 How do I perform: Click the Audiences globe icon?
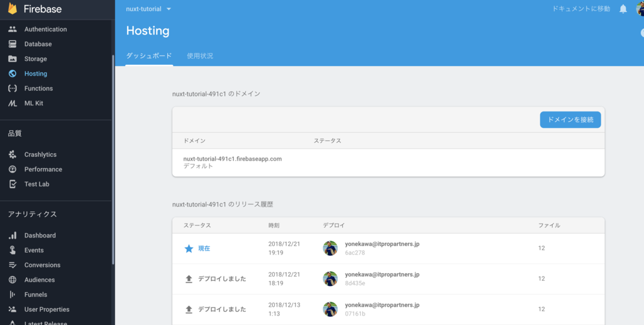[13, 280]
